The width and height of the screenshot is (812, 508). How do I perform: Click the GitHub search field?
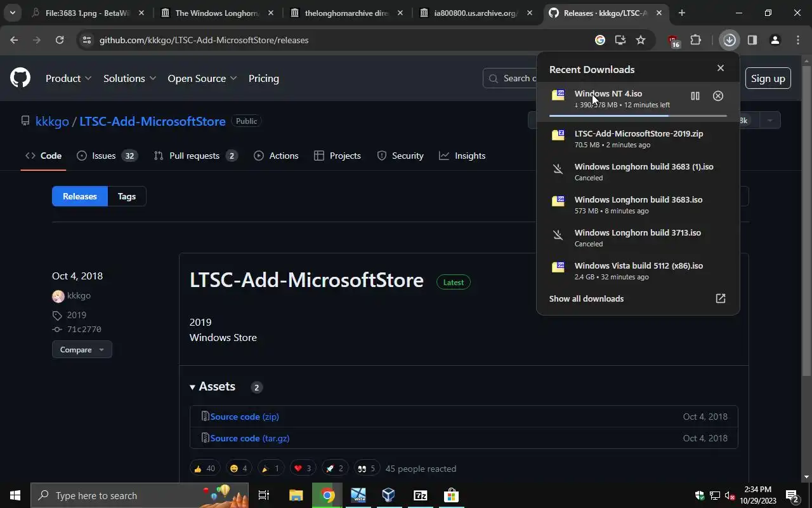[509, 78]
